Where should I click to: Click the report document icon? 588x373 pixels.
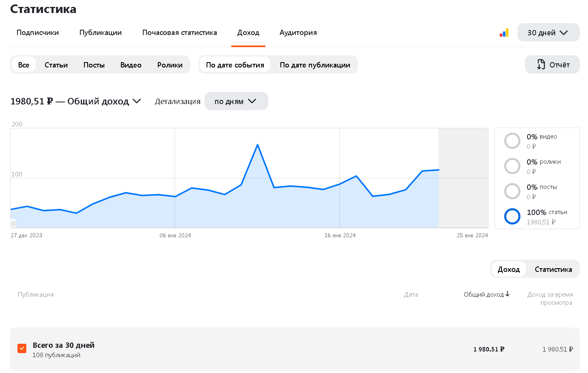pos(541,65)
